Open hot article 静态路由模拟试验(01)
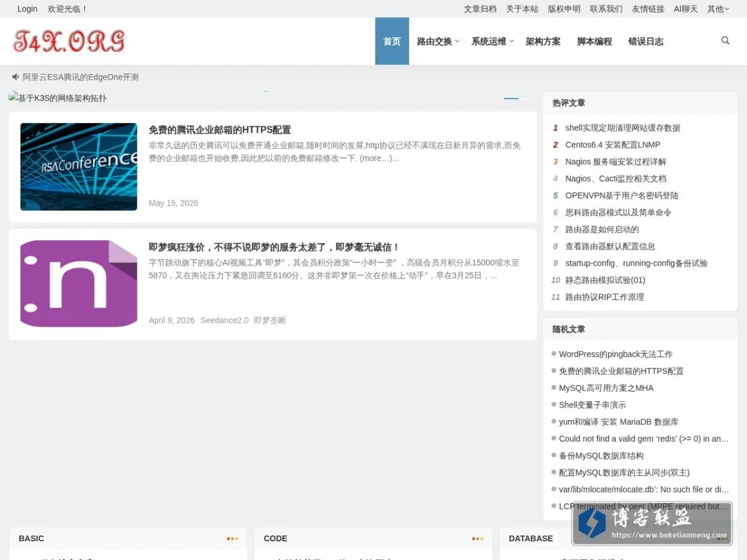 605,280
